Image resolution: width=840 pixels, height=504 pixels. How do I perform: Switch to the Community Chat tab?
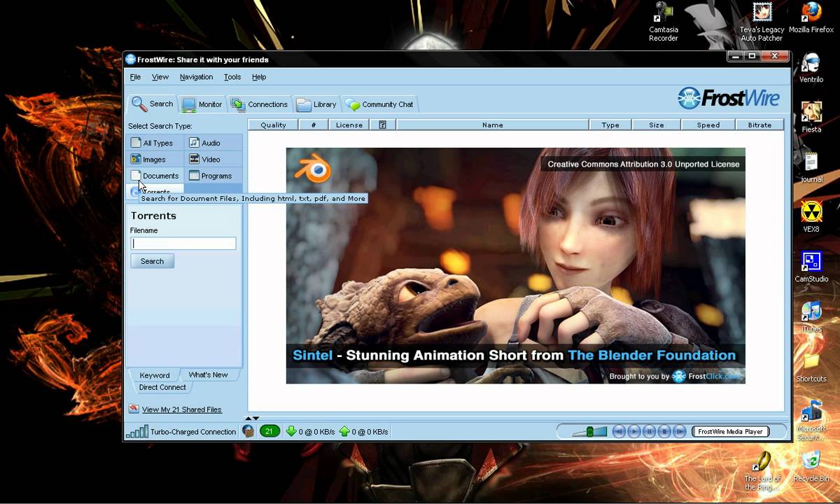pyautogui.click(x=379, y=104)
